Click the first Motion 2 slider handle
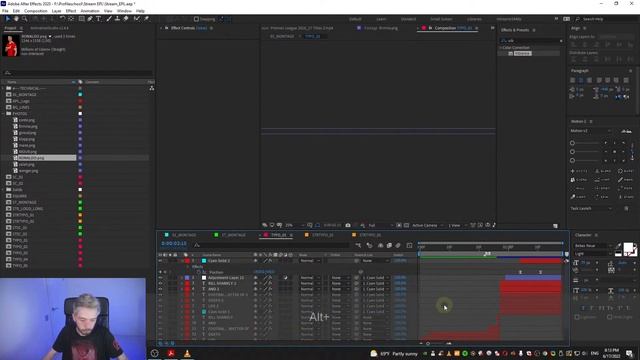The width and height of the screenshot is (640, 360). coord(572,143)
